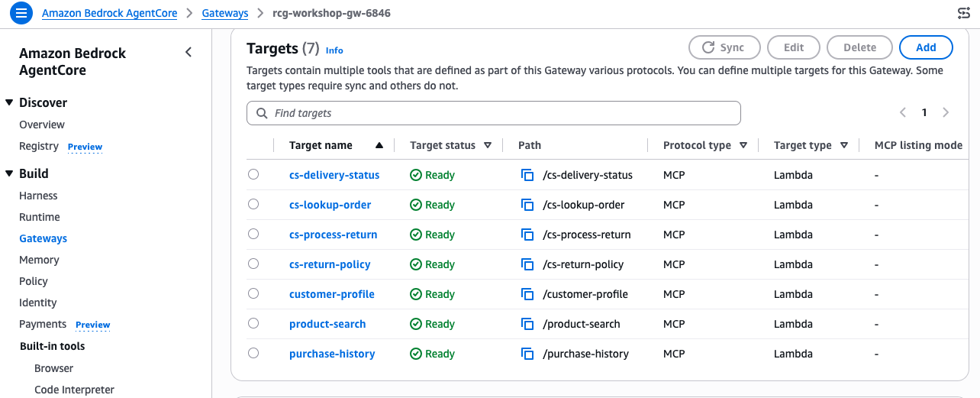Image resolution: width=980 pixels, height=398 pixels.
Task: Select the cs-lookup-order target radio button
Action: coord(253,204)
